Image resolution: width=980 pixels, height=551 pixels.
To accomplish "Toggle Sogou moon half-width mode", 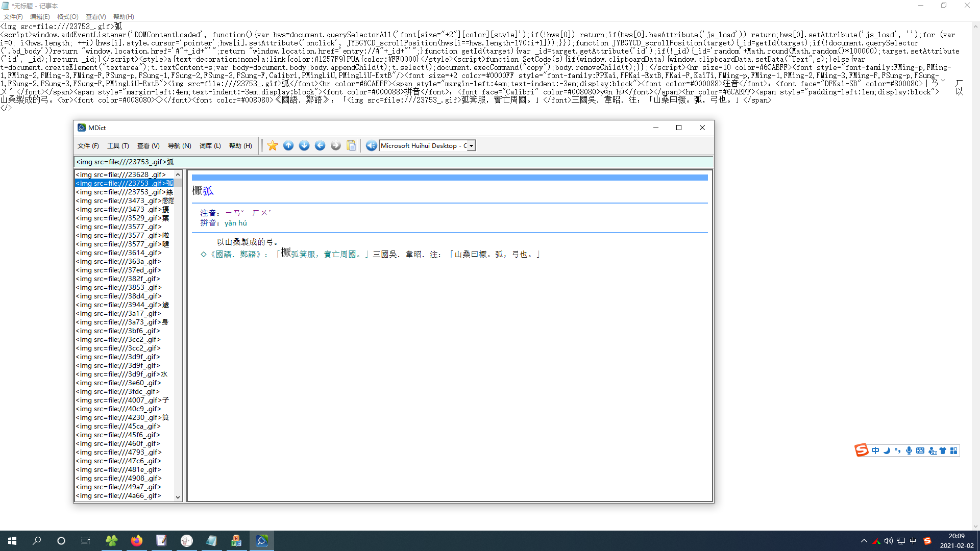I will (887, 451).
